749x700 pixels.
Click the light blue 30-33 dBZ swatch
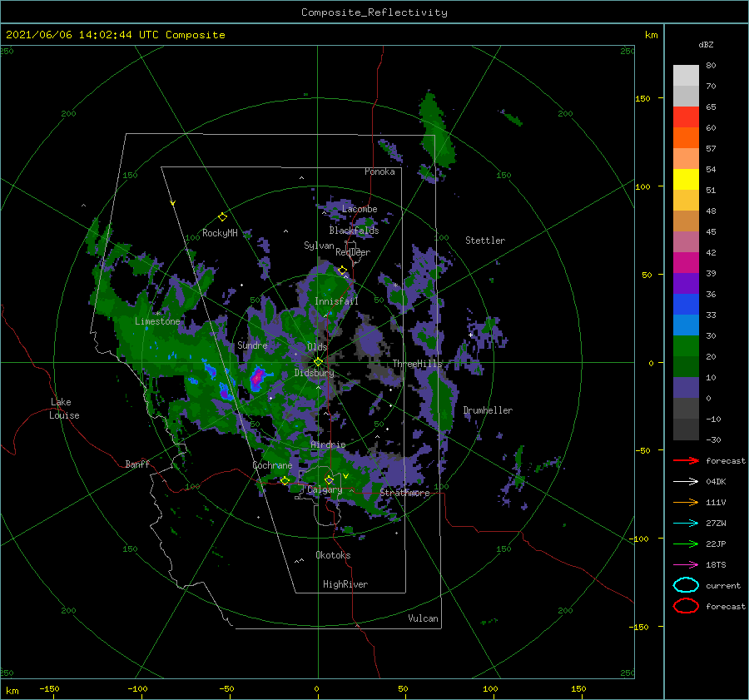pos(686,325)
